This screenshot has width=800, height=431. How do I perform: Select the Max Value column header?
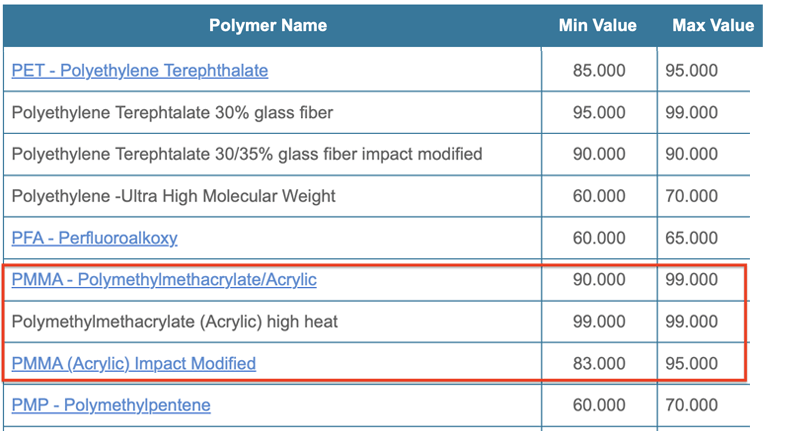[712, 26]
